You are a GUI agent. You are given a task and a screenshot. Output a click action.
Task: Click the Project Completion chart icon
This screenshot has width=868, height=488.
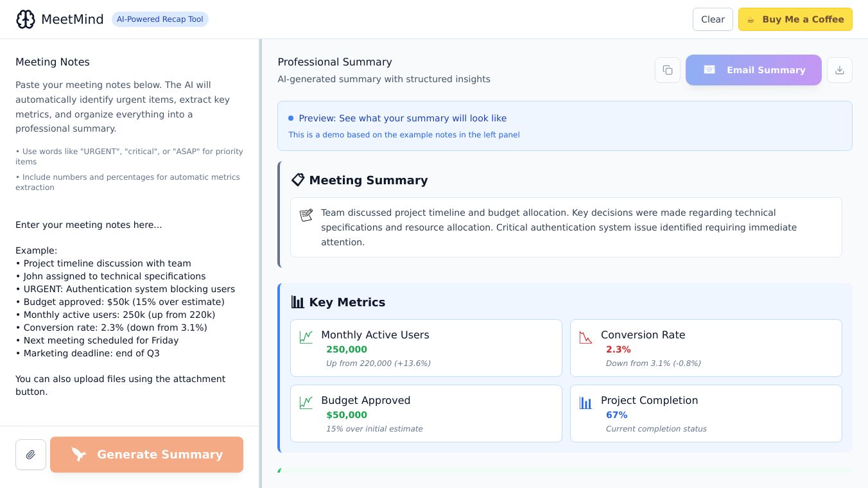click(586, 403)
